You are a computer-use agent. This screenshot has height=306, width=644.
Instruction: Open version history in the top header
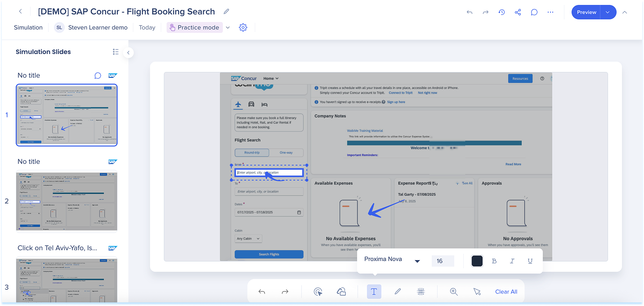point(502,12)
